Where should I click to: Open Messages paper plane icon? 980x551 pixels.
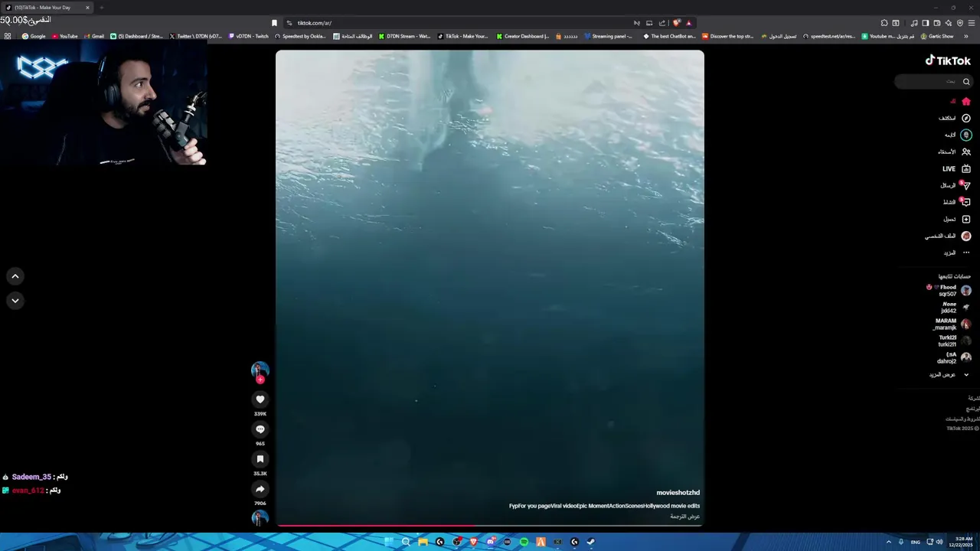tap(966, 185)
